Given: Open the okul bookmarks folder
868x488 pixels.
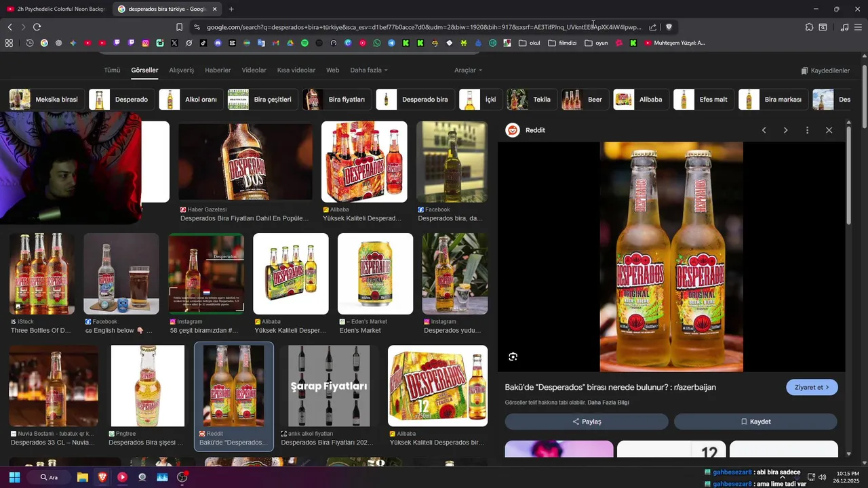Looking at the screenshot, I should click(530, 43).
